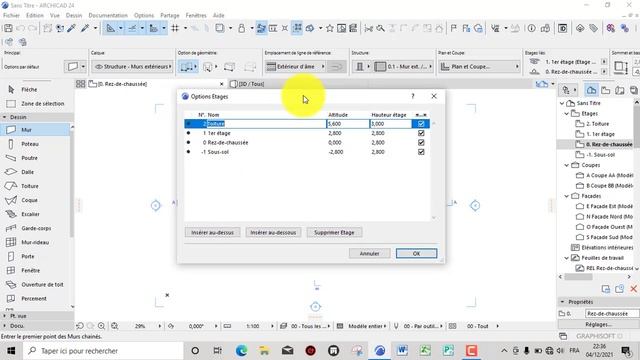The width and height of the screenshot is (640, 360).
Task: Toggle checkbox for 1er étage row
Action: [421, 133]
